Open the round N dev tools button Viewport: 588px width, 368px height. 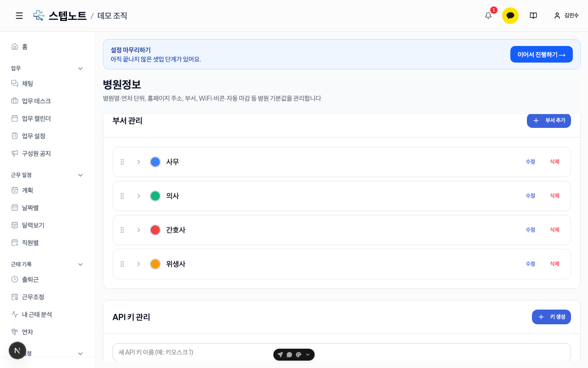point(17,351)
